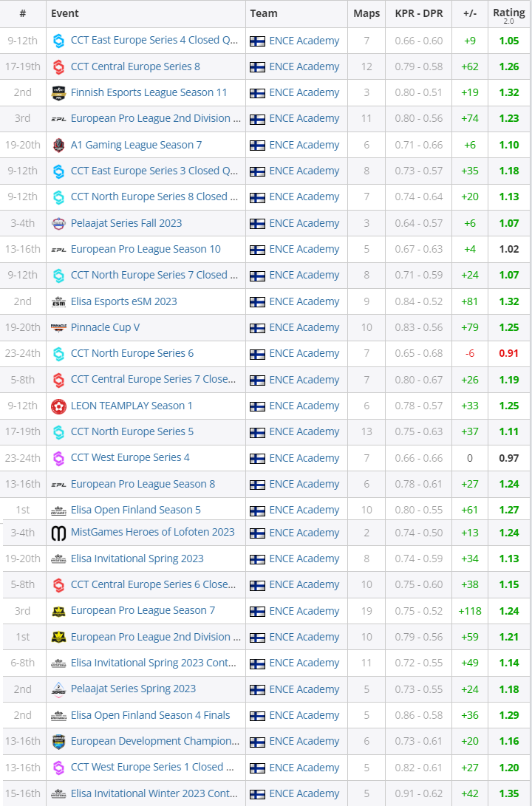The height and width of the screenshot is (806, 532).
Task: Click the Pinnacle Cup V event logo
Action: tap(58, 328)
